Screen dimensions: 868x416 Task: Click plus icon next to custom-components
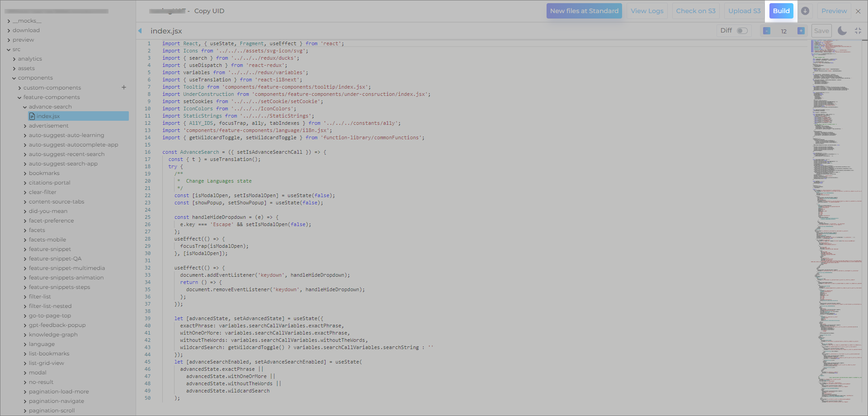(x=124, y=87)
